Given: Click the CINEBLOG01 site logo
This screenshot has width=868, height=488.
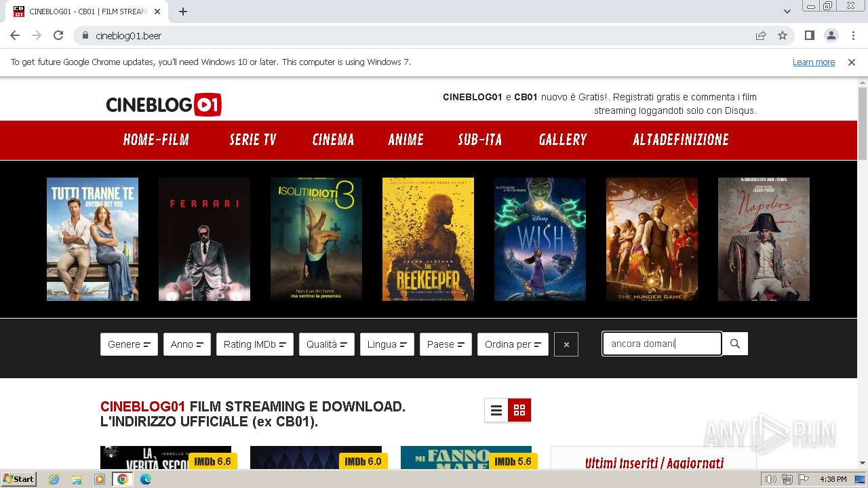Looking at the screenshot, I should (163, 104).
